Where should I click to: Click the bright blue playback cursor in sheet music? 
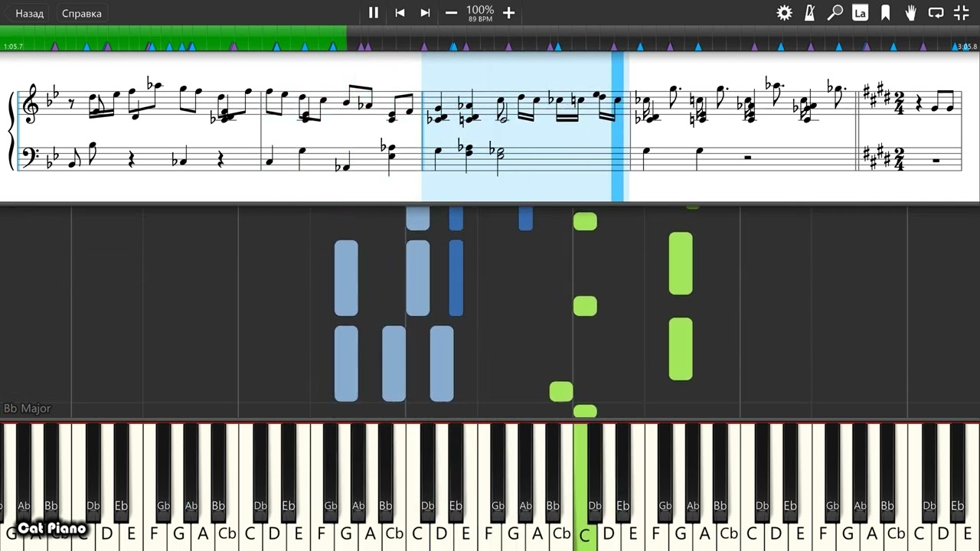[x=617, y=126]
